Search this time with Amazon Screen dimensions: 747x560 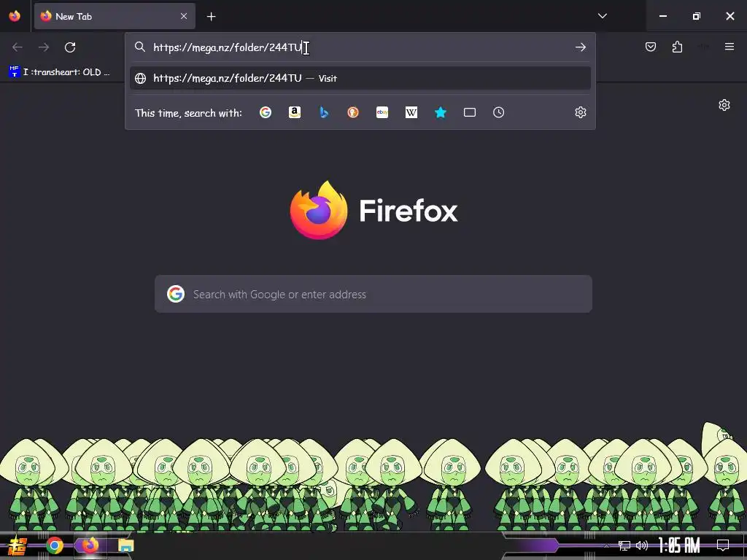click(x=295, y=112)
